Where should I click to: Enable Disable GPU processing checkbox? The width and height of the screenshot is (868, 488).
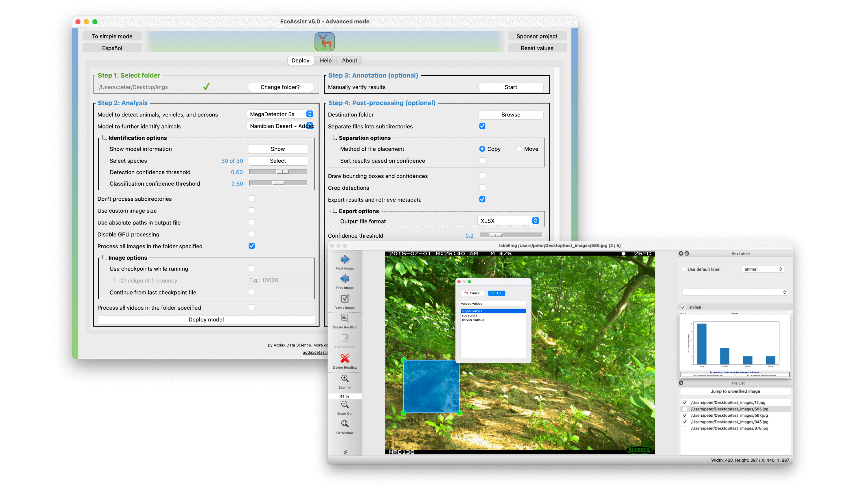[252, 234]
